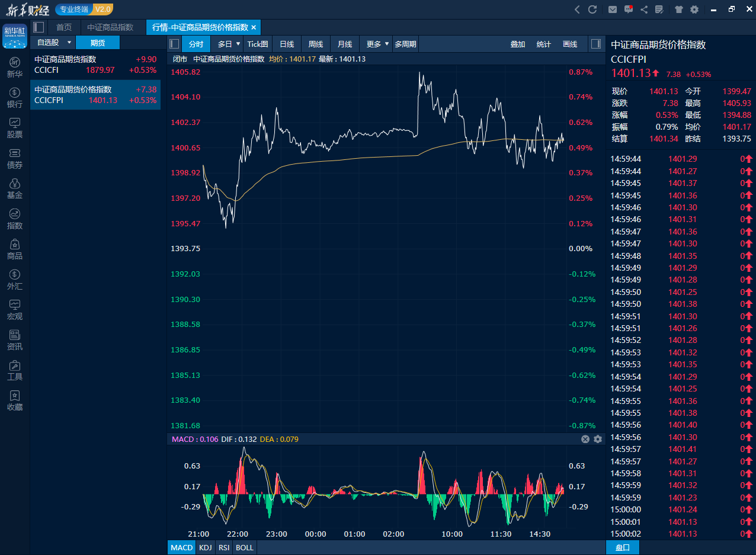
Task: Click the 结算 1401.34 value
Action: pos(664,139)
